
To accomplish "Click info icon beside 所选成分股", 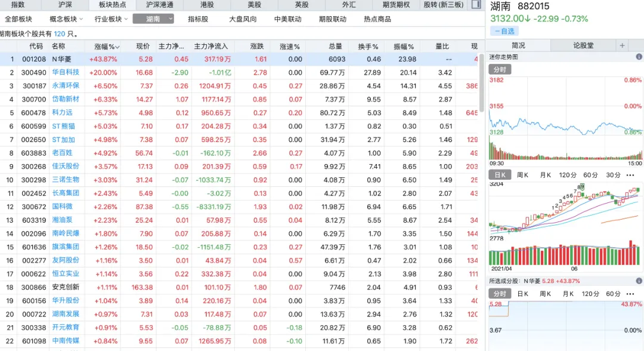I will pyautogui.click(x=640, y=280).
